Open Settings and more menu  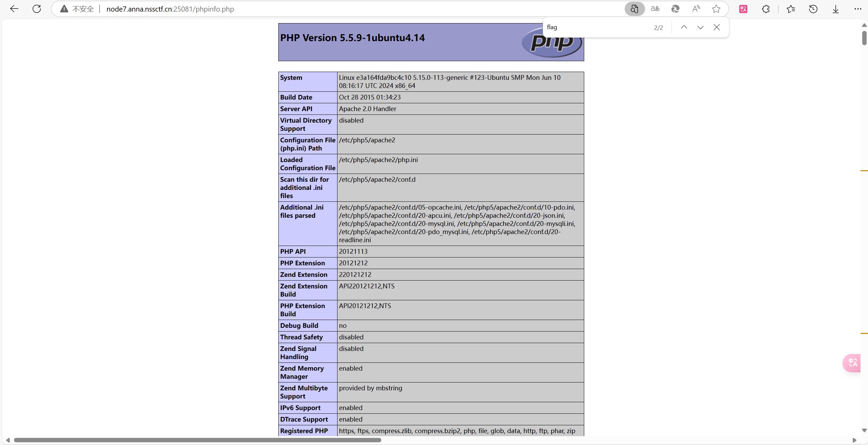[x=857, y=9]
